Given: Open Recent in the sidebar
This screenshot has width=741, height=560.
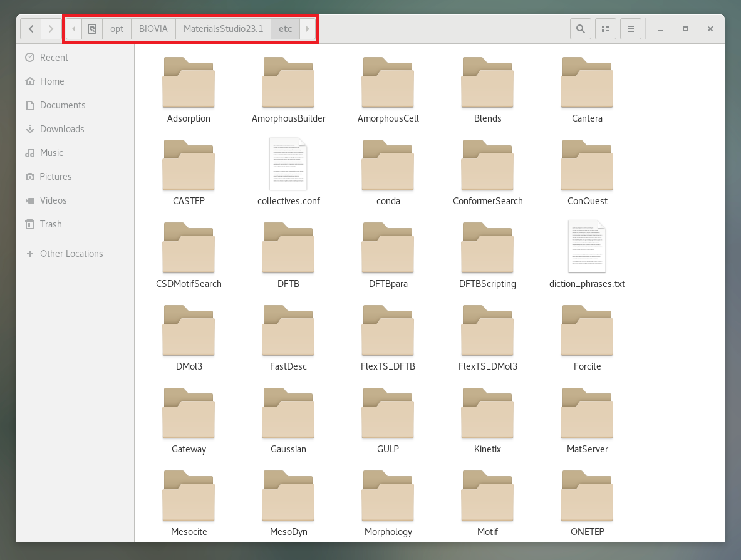Looking at the screenshot, I should click(x=54, y=58).
